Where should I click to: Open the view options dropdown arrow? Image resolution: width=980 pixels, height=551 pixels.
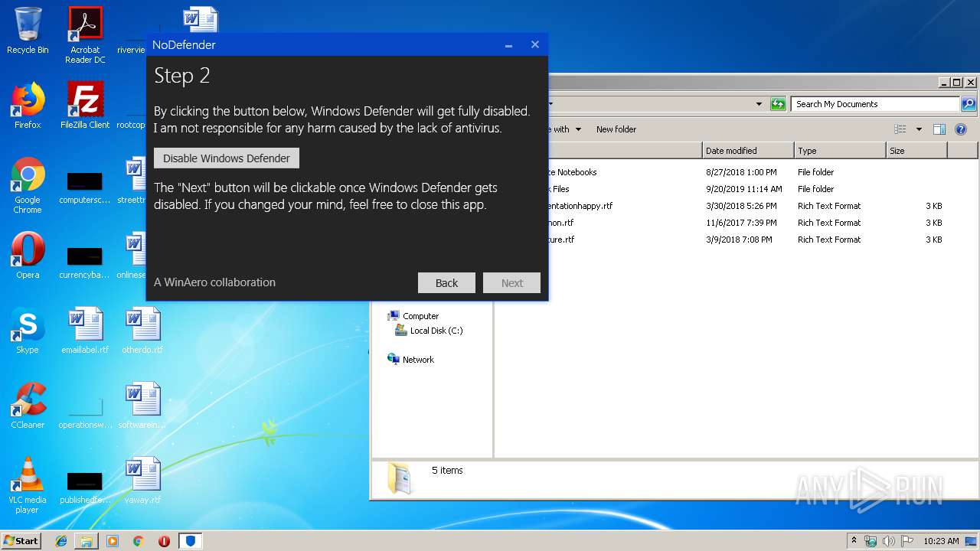919,129
